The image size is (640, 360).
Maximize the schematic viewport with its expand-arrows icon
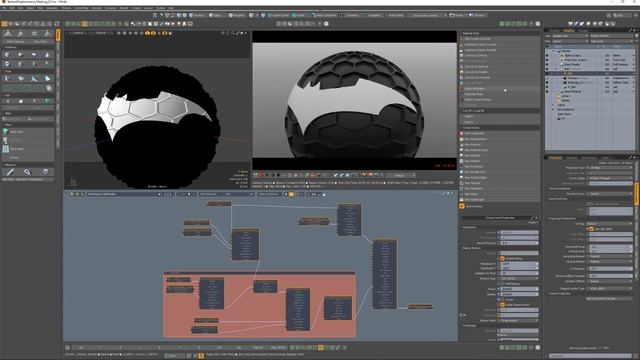point(444,194)
